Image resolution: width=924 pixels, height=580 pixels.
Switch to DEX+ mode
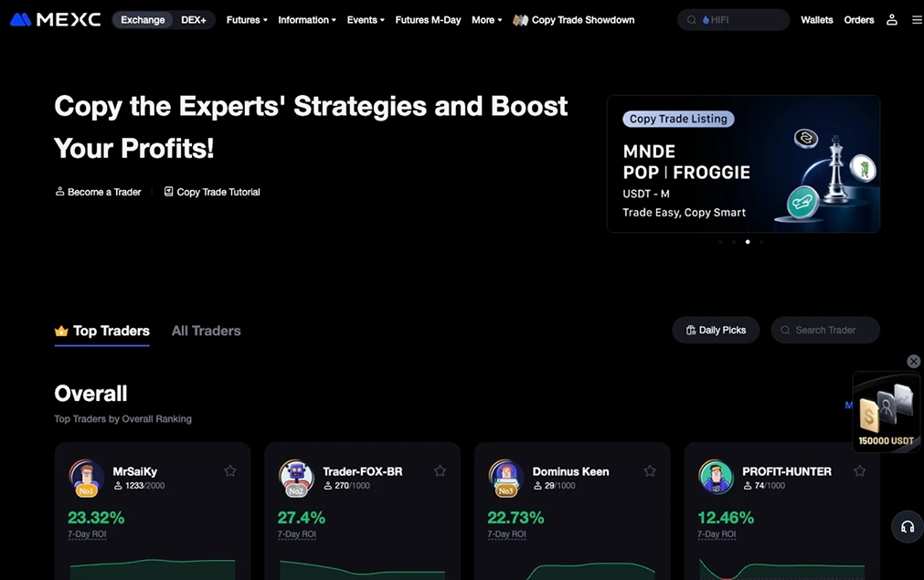click(193, 20)
